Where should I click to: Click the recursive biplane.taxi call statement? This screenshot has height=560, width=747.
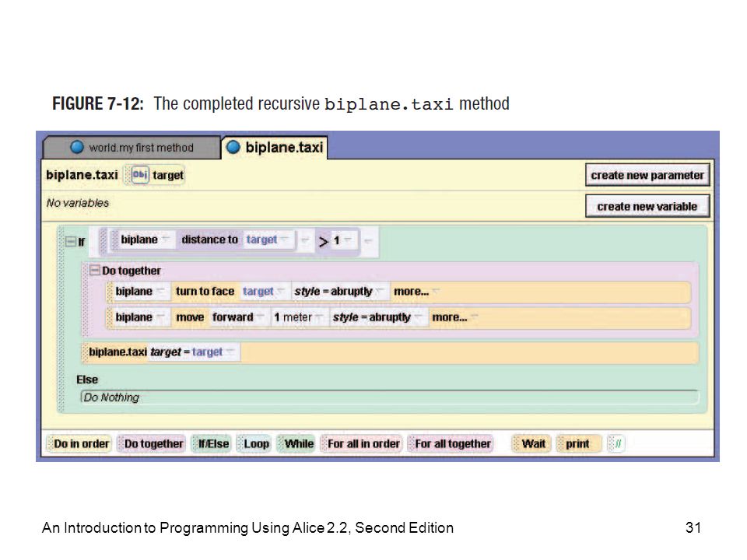click(x=390, y=352)
